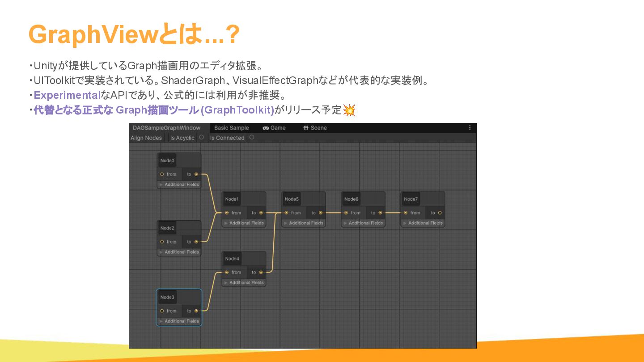Click Node5's 'to' output port
This screenshot has width=644, height=362.
(x=320, y=213)
